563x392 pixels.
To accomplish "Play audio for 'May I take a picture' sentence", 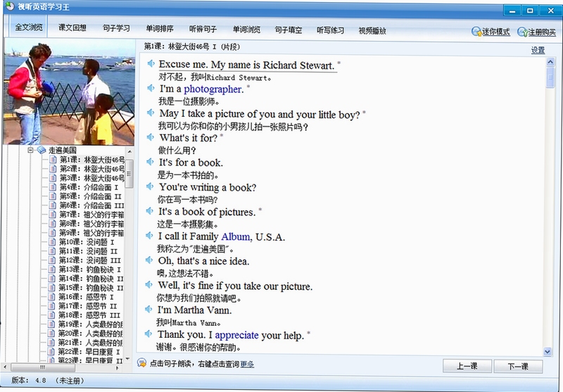I will (151, 113).
